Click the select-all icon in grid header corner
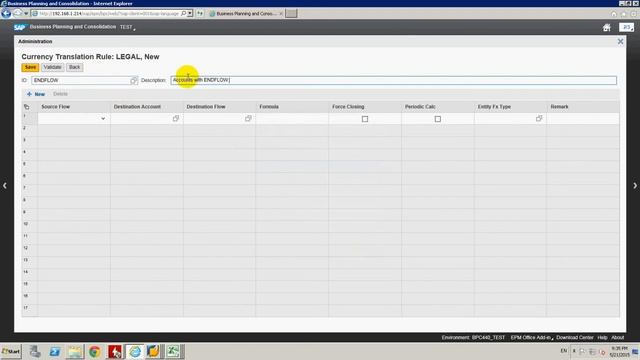 (27, 107)
